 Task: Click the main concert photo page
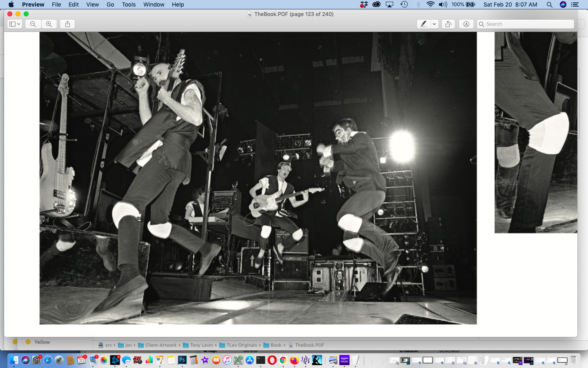pos(258,178)
